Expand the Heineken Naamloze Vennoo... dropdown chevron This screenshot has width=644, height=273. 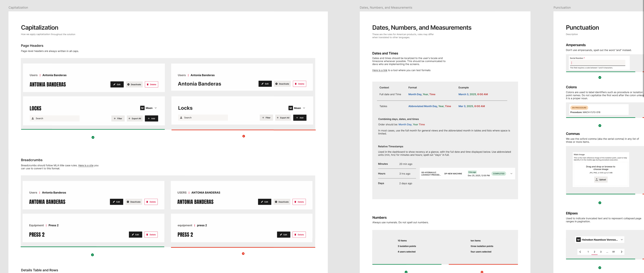click(622, 240)
